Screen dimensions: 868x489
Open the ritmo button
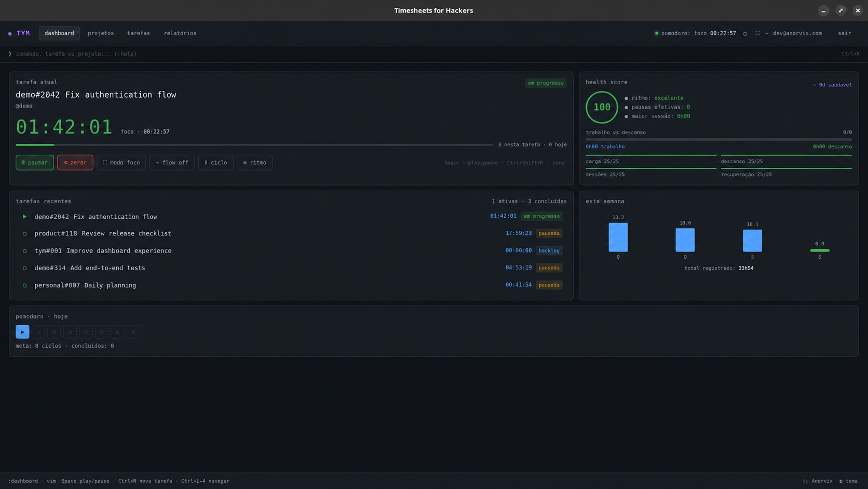[255, 163]
